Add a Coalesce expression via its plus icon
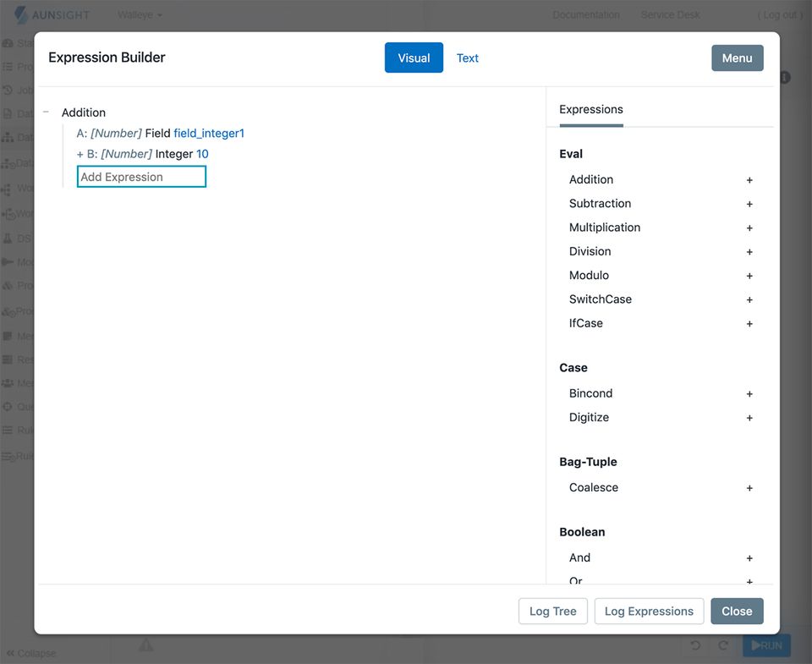Viewport: 812px width, 664px height. tap(749, 488)
